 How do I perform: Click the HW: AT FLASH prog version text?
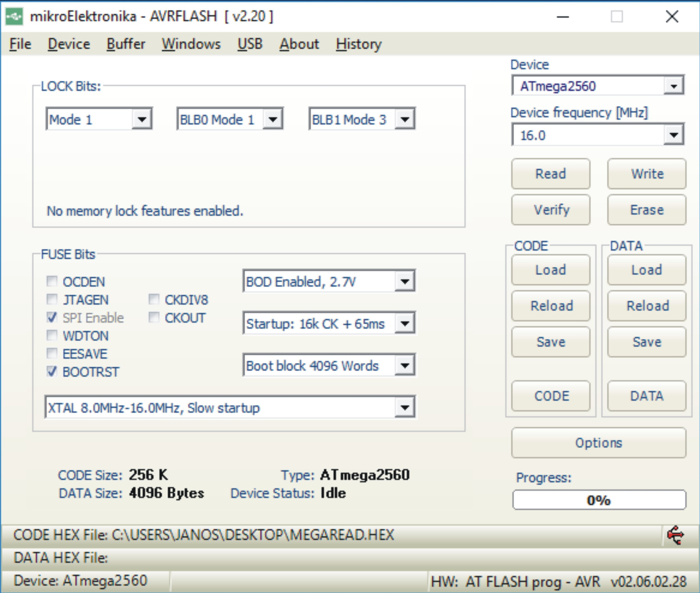tap(559, 581)
